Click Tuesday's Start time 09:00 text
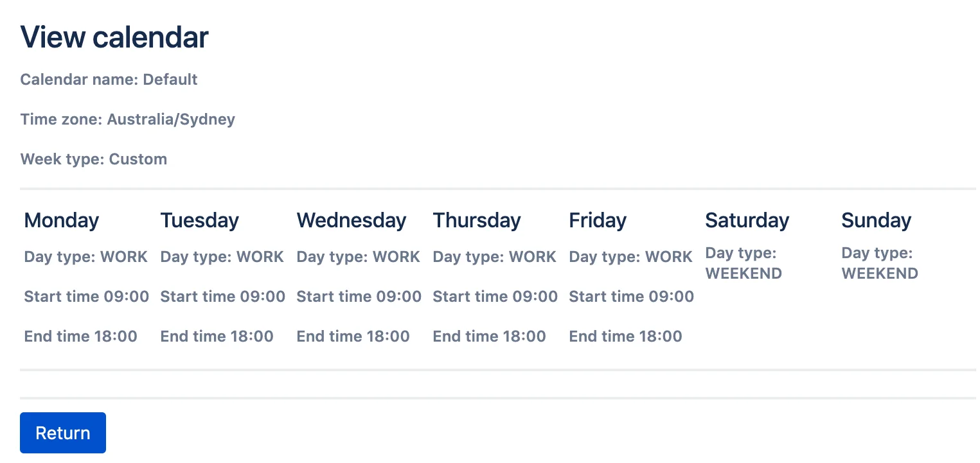The width and height of the screenshot is (980, 463). point(223,297)
